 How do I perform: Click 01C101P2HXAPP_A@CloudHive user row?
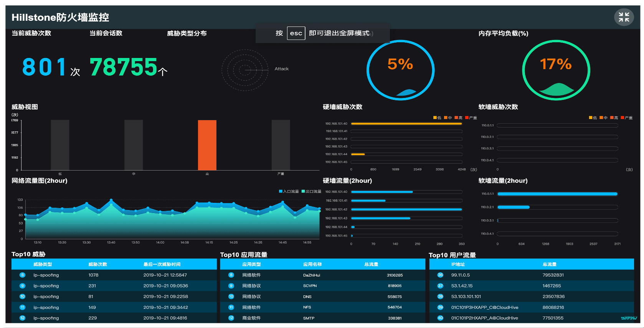pyautogui.click(x=532, y=318)
